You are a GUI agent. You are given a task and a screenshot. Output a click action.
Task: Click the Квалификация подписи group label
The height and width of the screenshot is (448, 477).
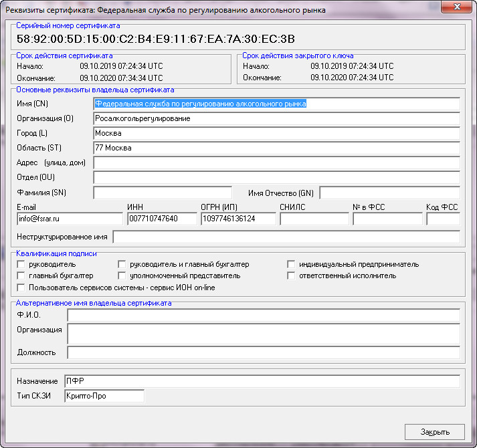[x=56, y=253]
